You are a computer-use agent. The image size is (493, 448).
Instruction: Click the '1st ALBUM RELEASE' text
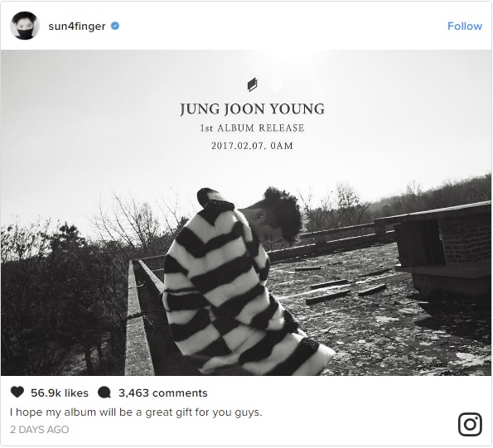point(252,128)
